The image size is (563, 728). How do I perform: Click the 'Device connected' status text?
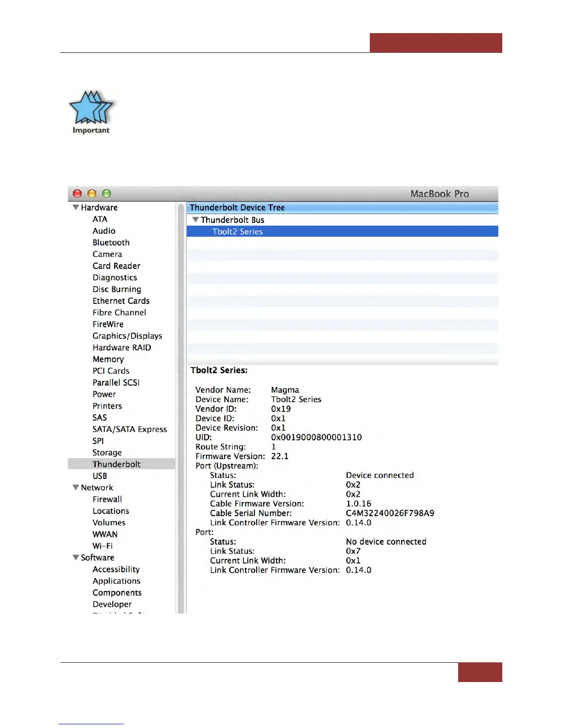coord(380,475)
